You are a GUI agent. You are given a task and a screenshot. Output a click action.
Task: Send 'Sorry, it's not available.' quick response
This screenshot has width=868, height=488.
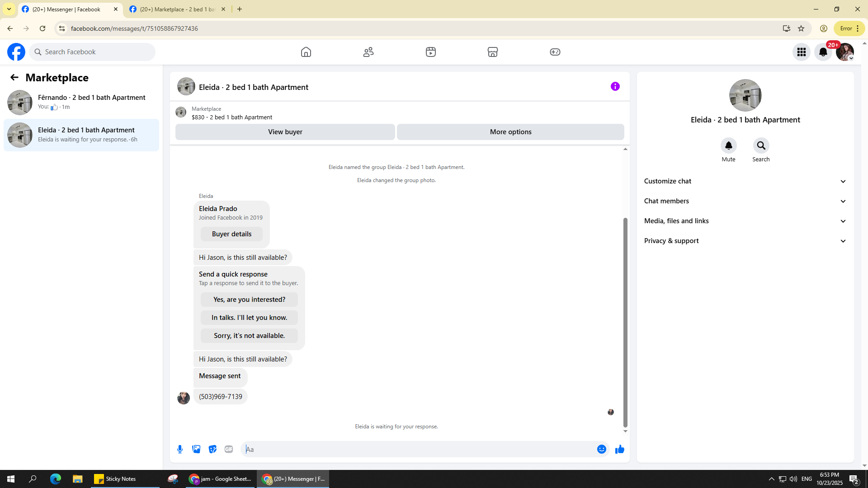[249, 336]
